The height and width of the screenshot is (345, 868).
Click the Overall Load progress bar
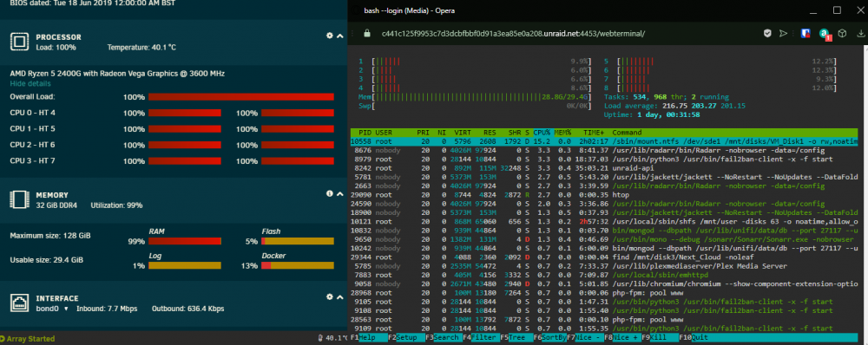[240, 97]
